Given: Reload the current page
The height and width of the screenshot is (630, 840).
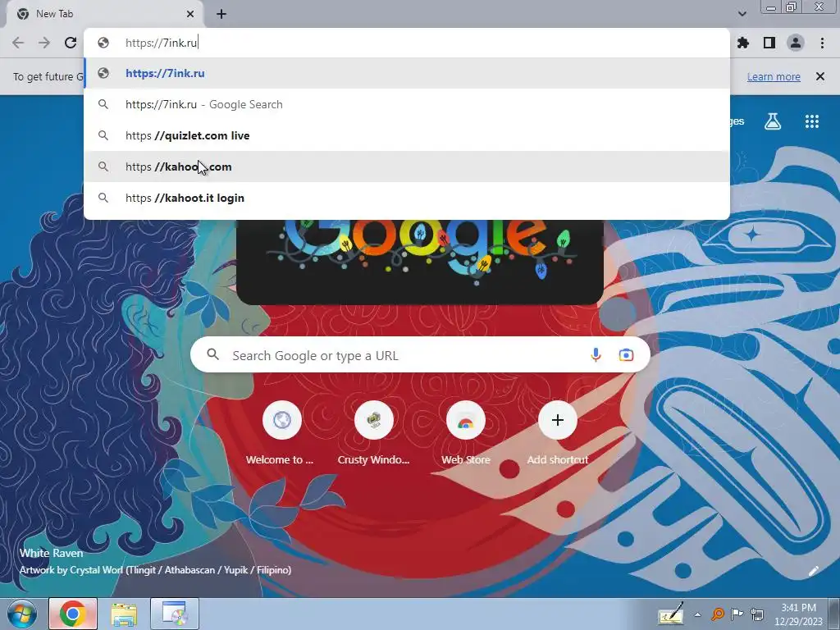Looking at the screenshot, I should coord(71,43).
